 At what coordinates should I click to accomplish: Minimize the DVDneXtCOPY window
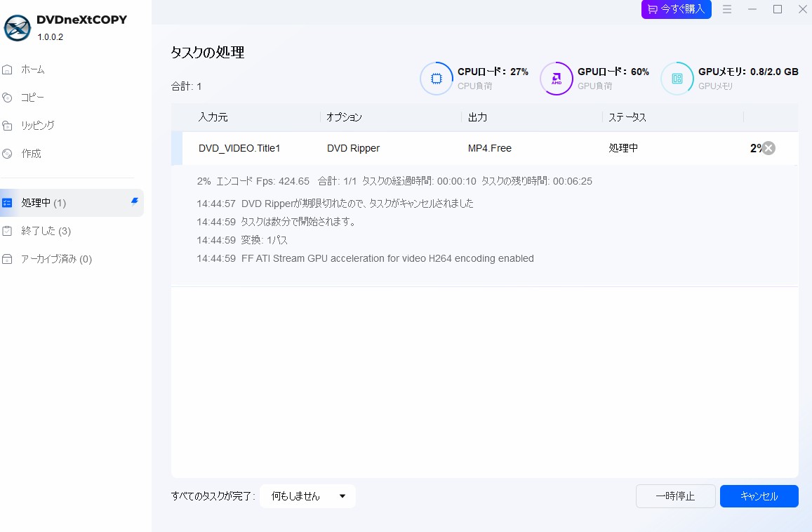(x=752, y=9)
